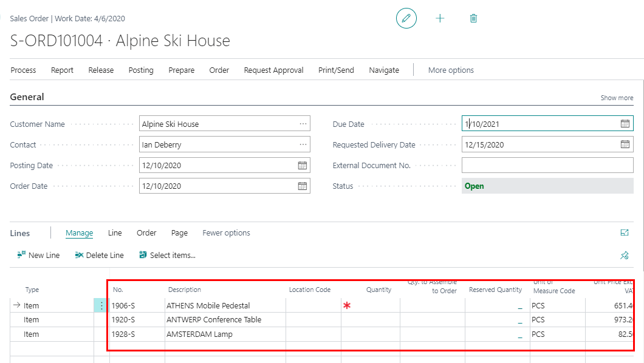Open the Process menu
The image size is (644, 363).
click(x=24, y=70)
